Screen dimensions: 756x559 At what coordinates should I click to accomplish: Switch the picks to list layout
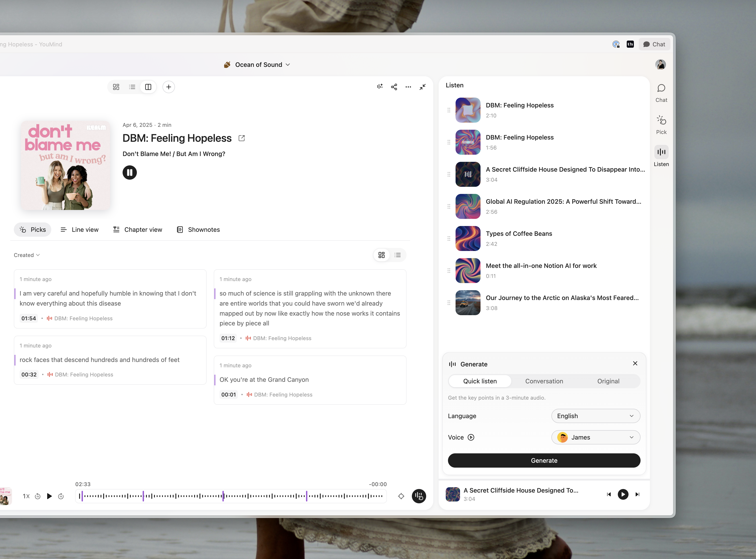(398, 255)
